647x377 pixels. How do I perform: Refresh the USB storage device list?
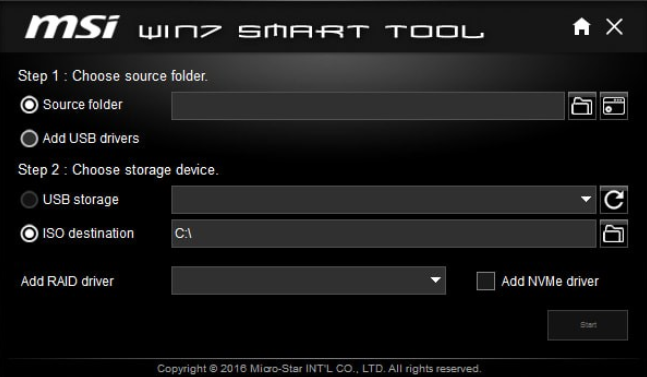click(614, 200)
